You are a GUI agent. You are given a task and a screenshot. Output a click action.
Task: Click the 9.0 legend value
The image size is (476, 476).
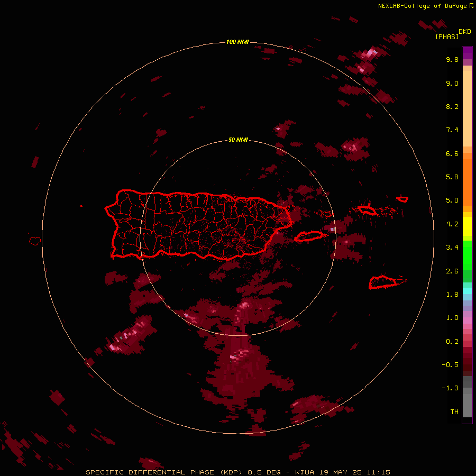[x=452, y=83]
